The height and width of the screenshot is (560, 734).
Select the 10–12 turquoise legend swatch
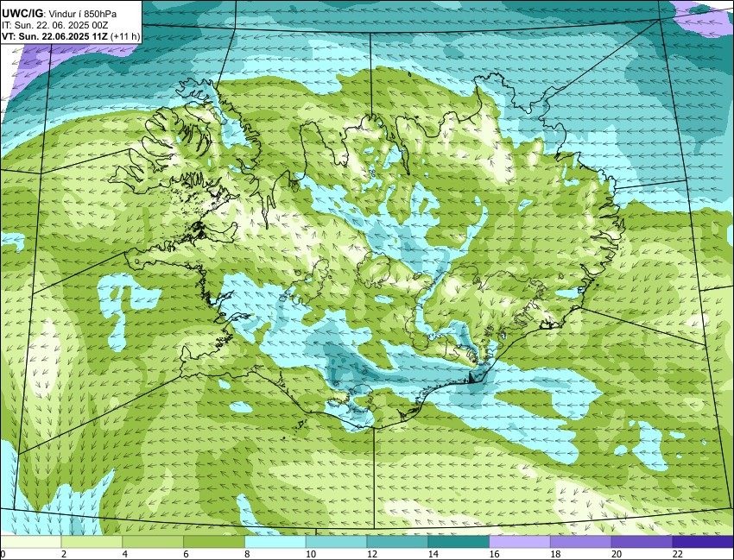(336, 542)
